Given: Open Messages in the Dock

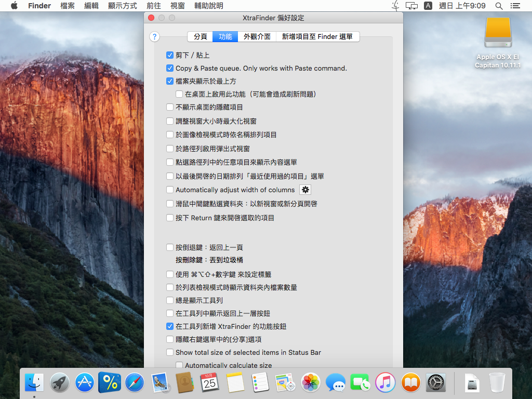Looking at the screenshot, I should point(335,382).
